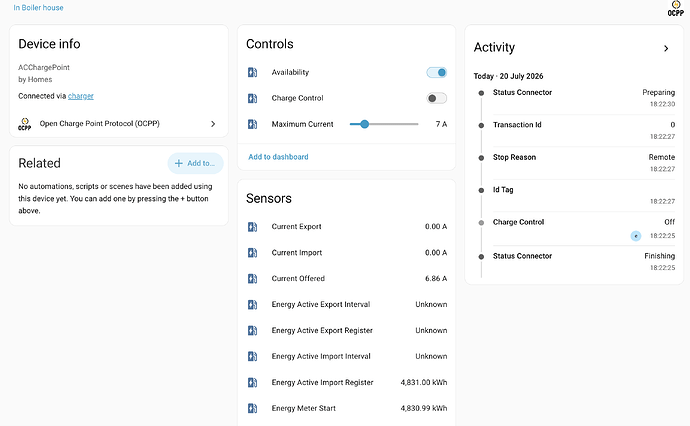Image resolution: width=690 pixels, height=426 pixels.
Task: Click the plus icon in Add to button
Action: 178,163
